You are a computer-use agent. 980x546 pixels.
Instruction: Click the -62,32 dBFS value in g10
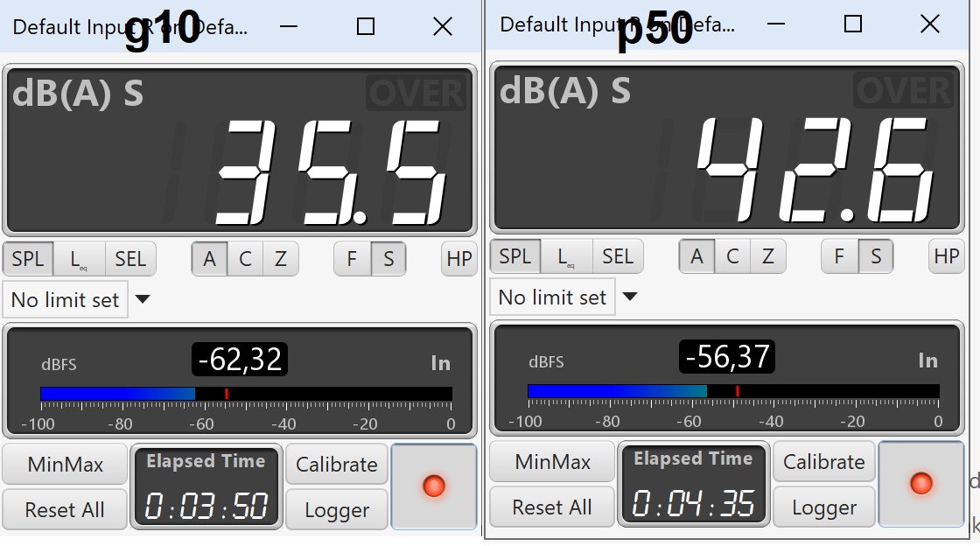pos(240,360)
